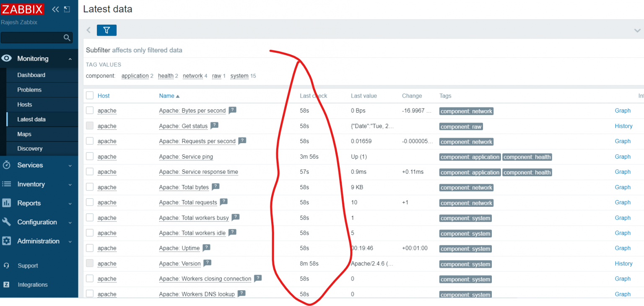Screen dimensions: 644x306
Task: Expand the Services menu section
Action: 37,165
